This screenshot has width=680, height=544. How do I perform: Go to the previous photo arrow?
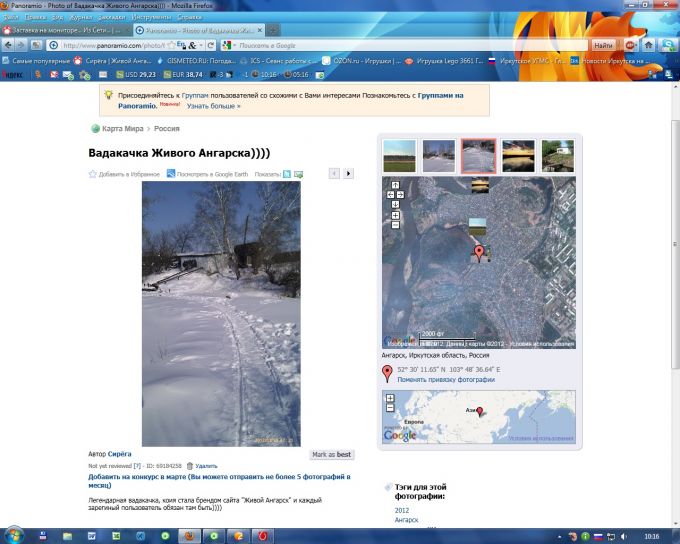334,174
